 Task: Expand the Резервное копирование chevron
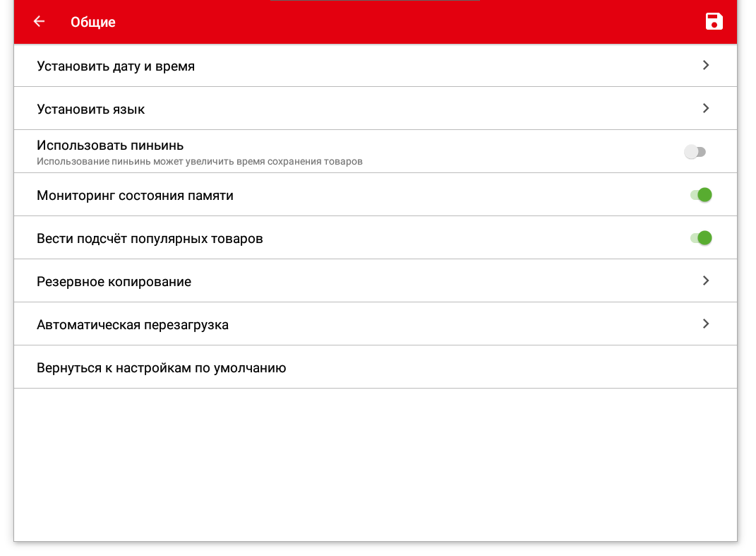point(706,280)
